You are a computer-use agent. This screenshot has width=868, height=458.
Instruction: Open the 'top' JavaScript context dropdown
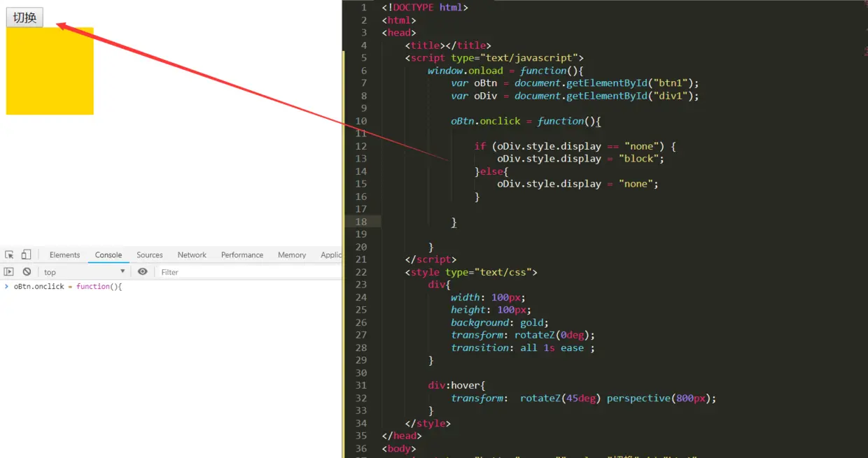(x=84, y=272)
